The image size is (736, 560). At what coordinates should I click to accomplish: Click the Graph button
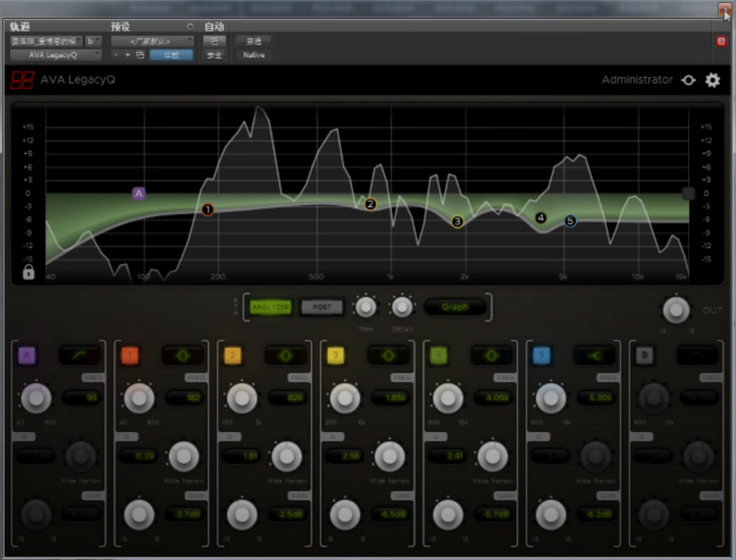(455, 307)
